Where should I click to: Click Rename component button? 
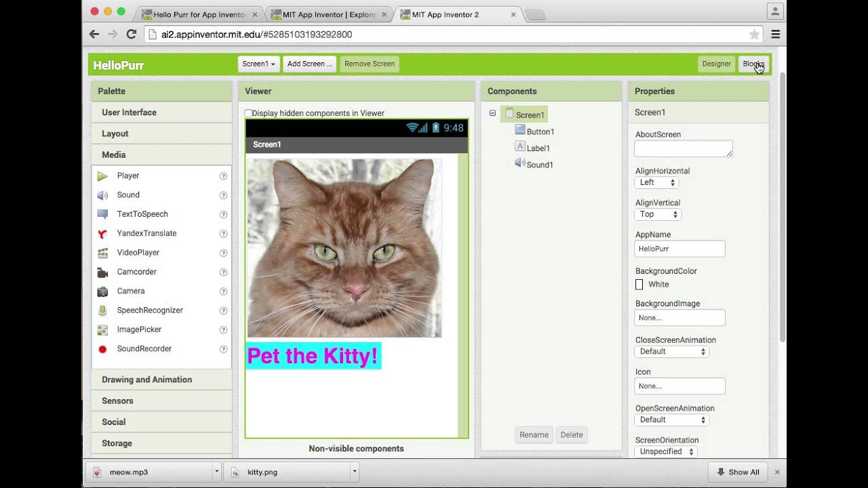pos(534,435)
